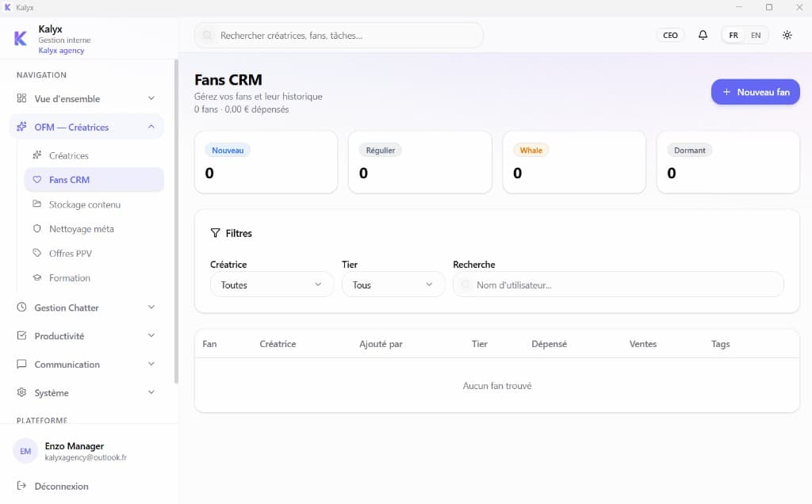Open the Créatrice filter dropdown showing Toutes
Viewport: 812px width, 504px height.
pos(272,284)
